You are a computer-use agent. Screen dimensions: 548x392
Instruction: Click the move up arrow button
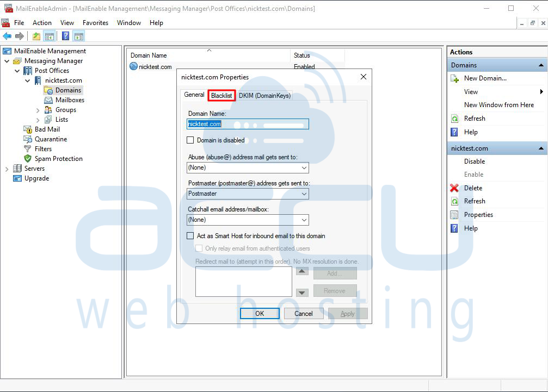tap(302, 271)
